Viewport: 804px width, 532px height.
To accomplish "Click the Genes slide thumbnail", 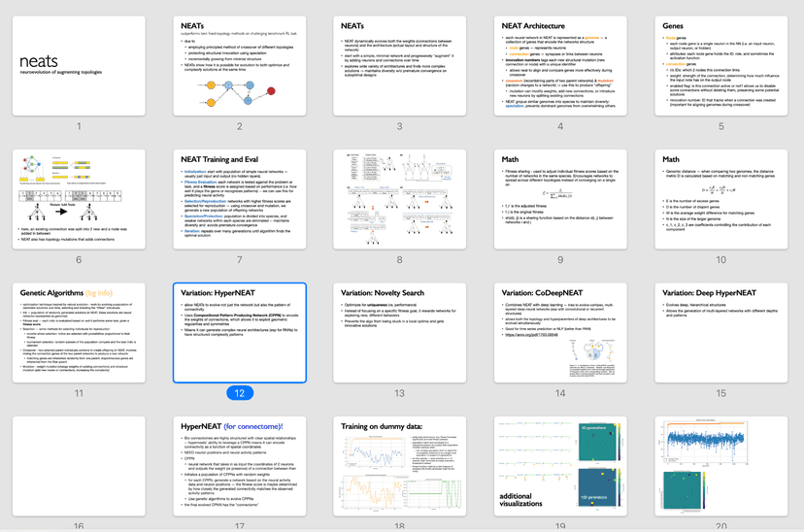I will (x=721, y=64).
